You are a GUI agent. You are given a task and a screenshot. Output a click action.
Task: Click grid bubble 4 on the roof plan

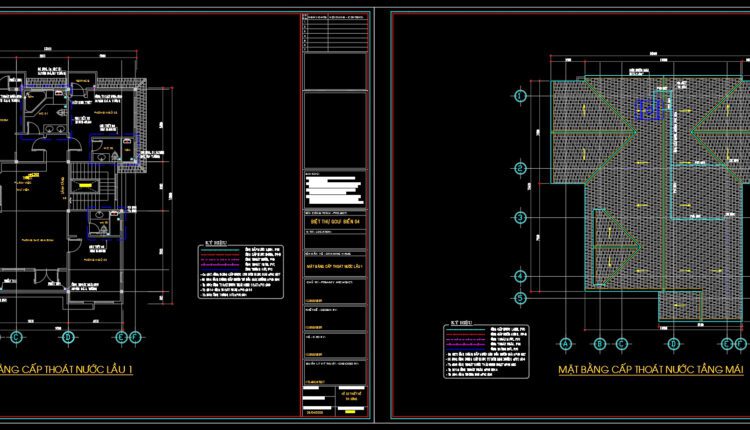pos(520,276)
